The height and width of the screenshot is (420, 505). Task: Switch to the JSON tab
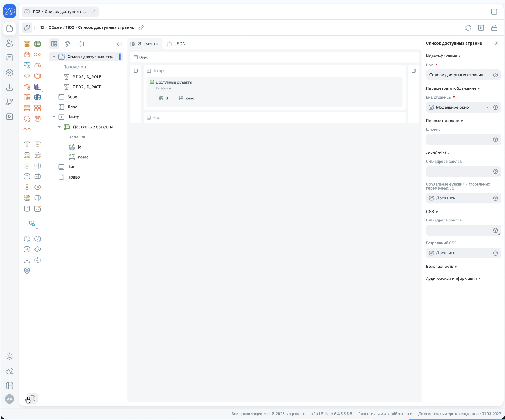176,44
